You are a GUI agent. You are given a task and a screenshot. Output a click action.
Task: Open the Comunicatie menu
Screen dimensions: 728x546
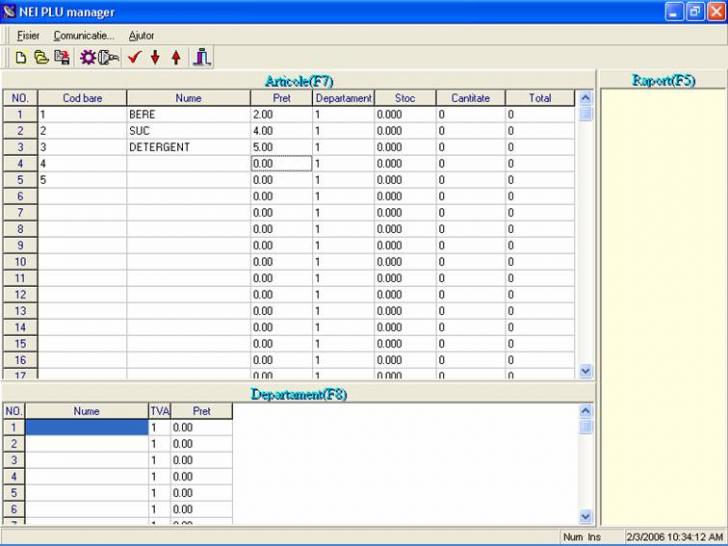click(84, 35)
